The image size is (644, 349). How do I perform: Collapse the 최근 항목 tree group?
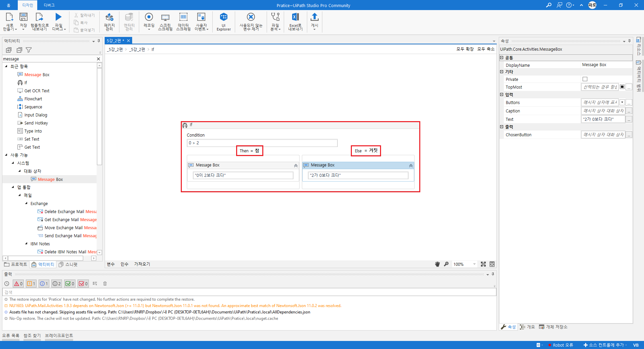coord(6,66)
